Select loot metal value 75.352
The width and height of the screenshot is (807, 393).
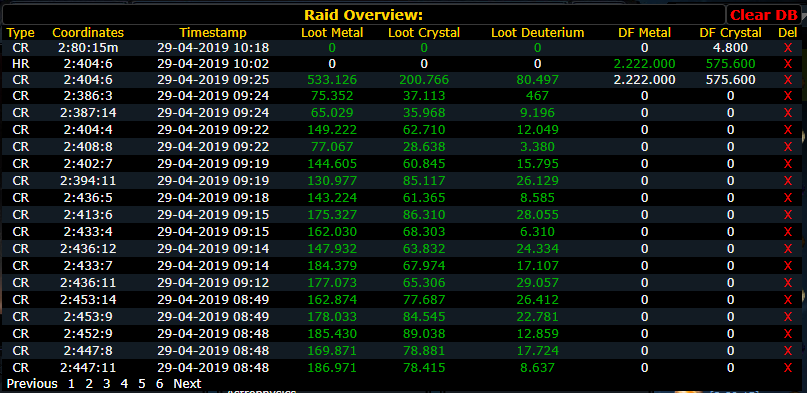click(332, 96)
